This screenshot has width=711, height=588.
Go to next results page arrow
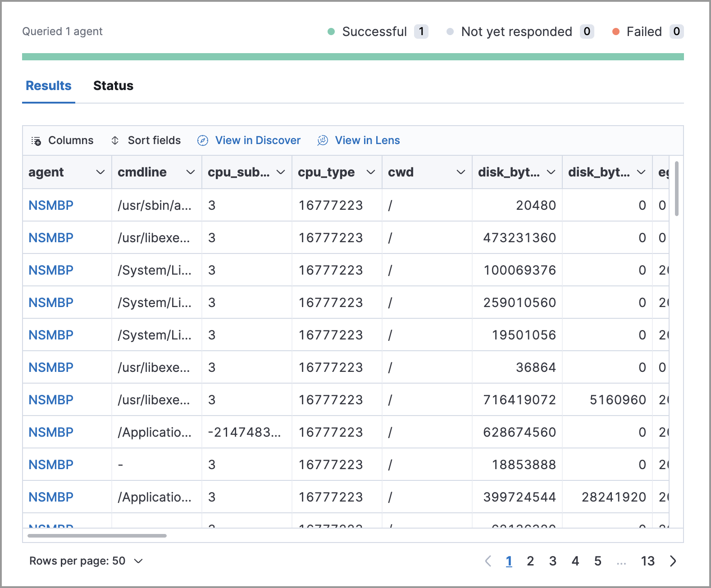point(673,561)
